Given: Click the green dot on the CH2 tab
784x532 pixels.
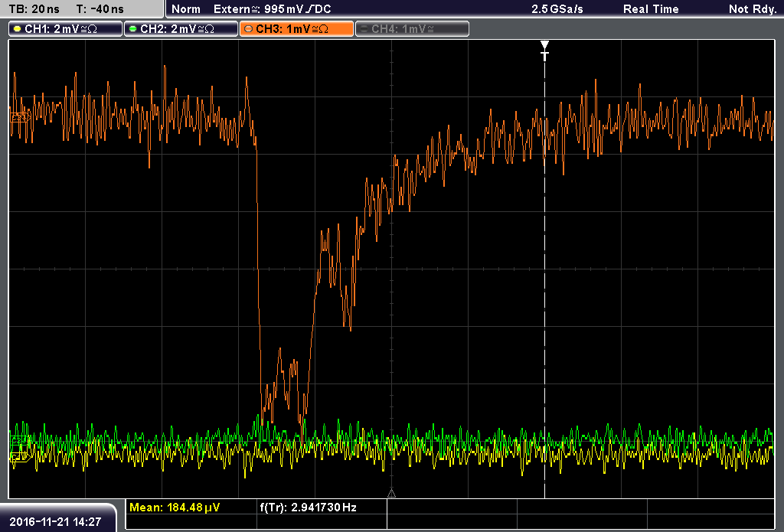Looking at the screenshot, I should pos(133,29).
